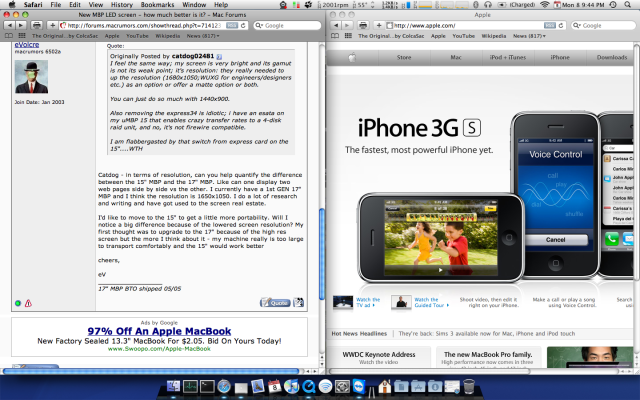Click Watch the TV ad link
Viewport: 640px width, 400px height.
coord(368,302)
